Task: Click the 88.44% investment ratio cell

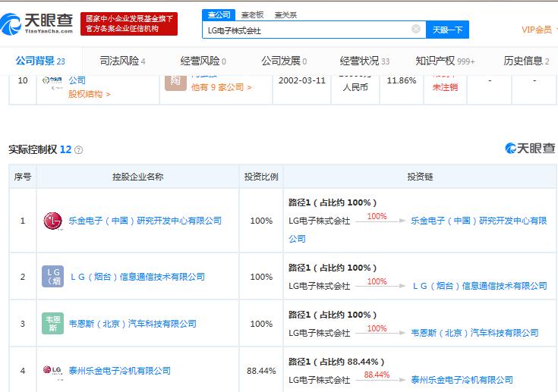Action: pos(261,371)
